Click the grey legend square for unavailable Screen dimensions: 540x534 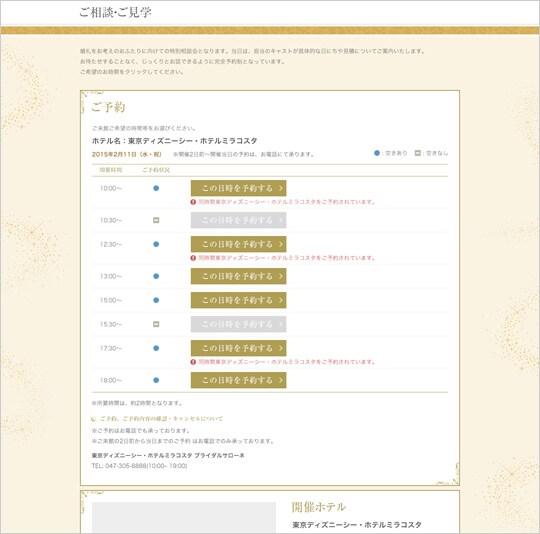[x=418, y=153]
